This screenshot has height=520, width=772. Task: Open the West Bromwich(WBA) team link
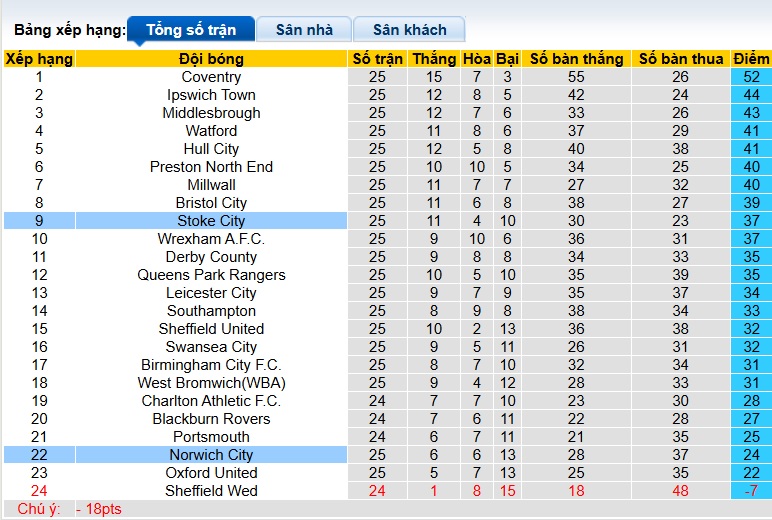pyautogui.click(x=211, y=383)
